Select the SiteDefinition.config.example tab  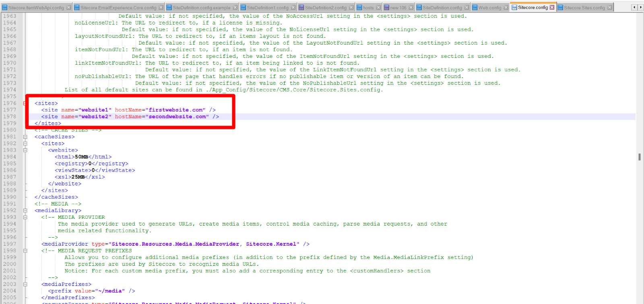tap(201, 7)
